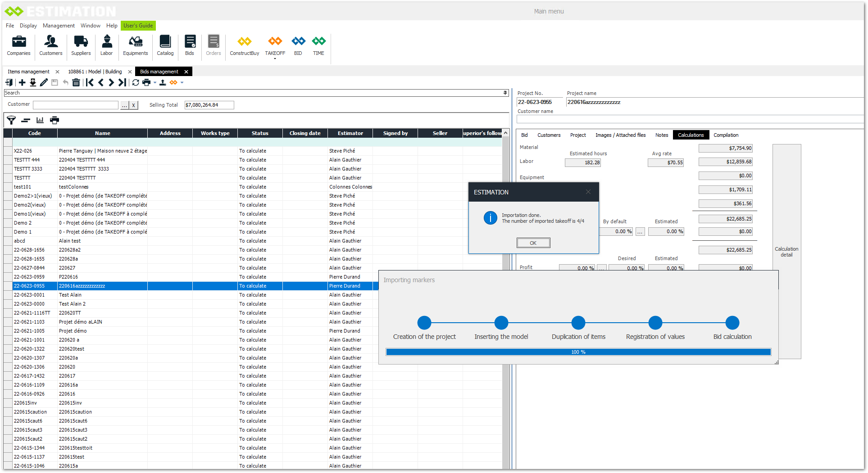Screen dimensions: 868x473
Task: Open ConstructBuy from the toolbar
Action: point(244,45)
